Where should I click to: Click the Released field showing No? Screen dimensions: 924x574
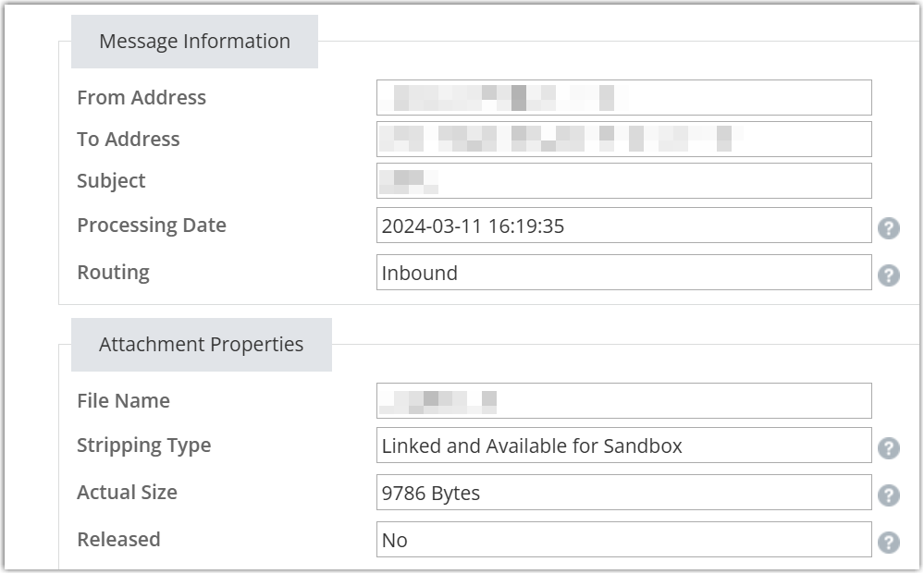click(x=623, y=540)
